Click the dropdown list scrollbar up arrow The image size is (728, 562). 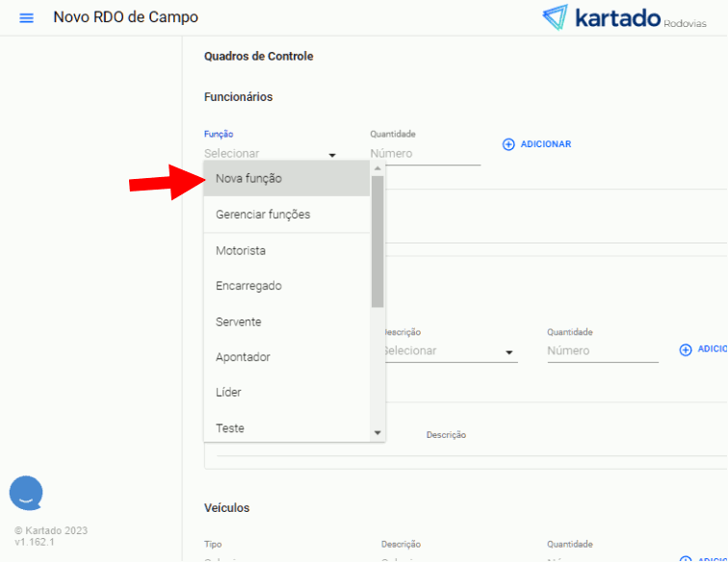point(377,168)
